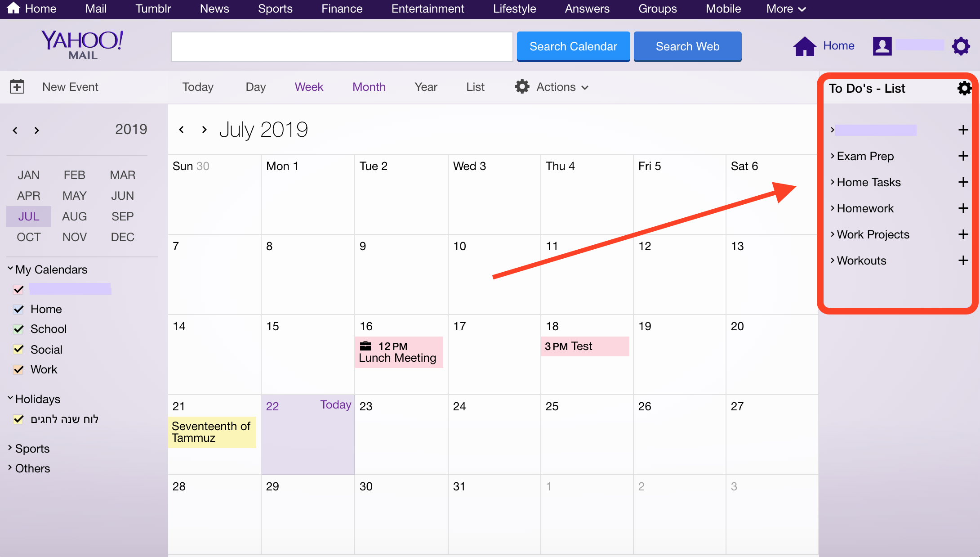Go to next month with arrow
Screen dimensions: 980x557
point(205,130)
